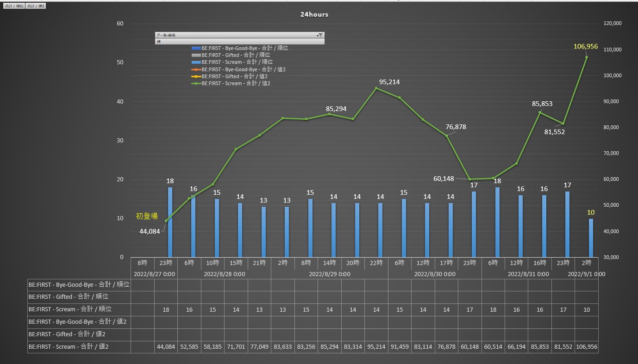Screen dimensions: 638x364
Task: Select the short bar under yellow label 10
Action: (591, 238)
